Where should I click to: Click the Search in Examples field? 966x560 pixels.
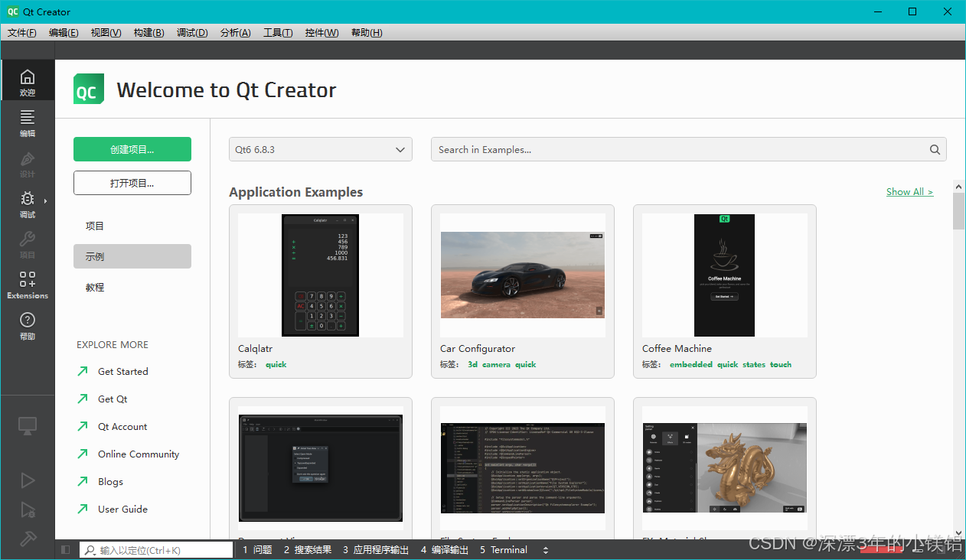[x=689, y=149]
